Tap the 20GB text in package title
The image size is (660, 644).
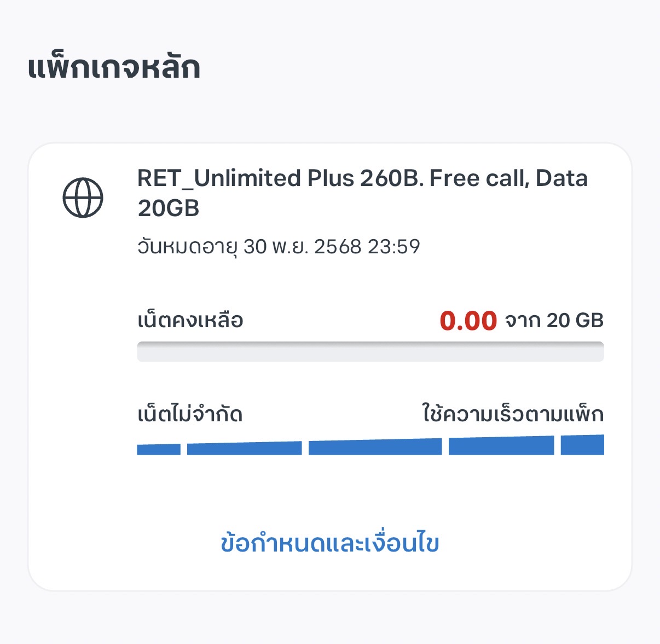click(168, 208)
